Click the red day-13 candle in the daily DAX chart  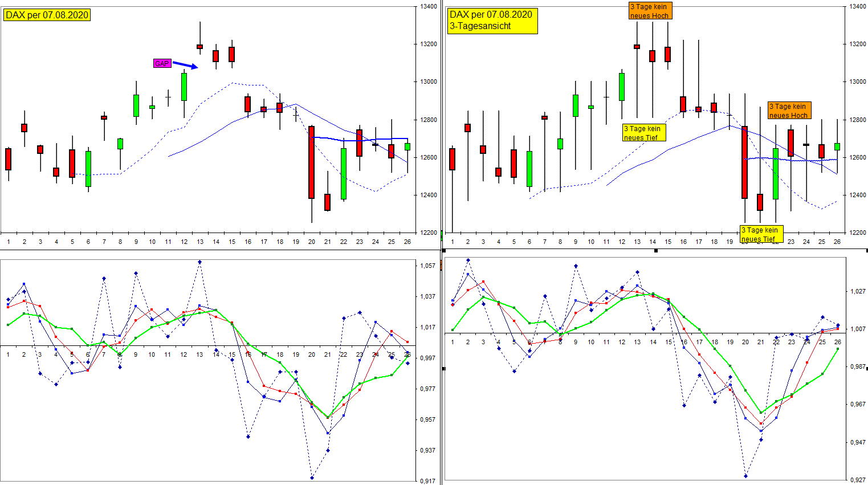(200, 47)
